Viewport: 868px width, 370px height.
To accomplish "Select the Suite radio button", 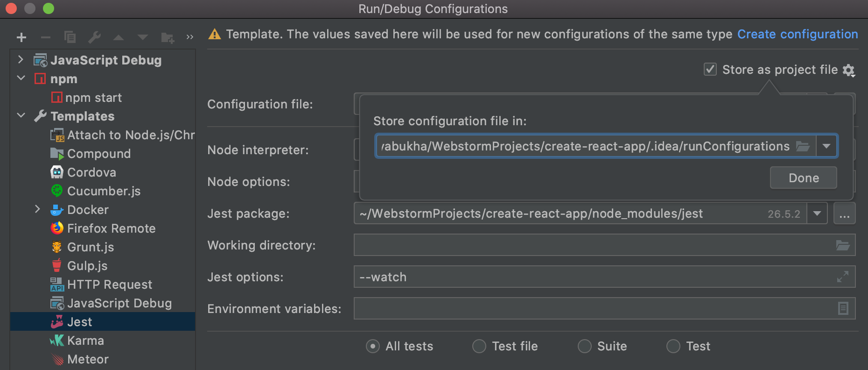I will tap(585, 346).
